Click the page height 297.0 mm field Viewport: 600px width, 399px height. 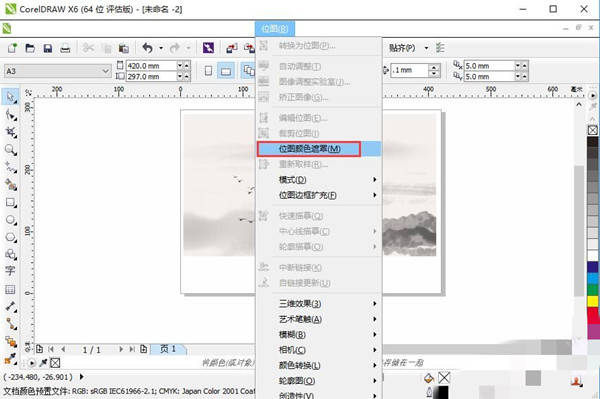point(151,77)
